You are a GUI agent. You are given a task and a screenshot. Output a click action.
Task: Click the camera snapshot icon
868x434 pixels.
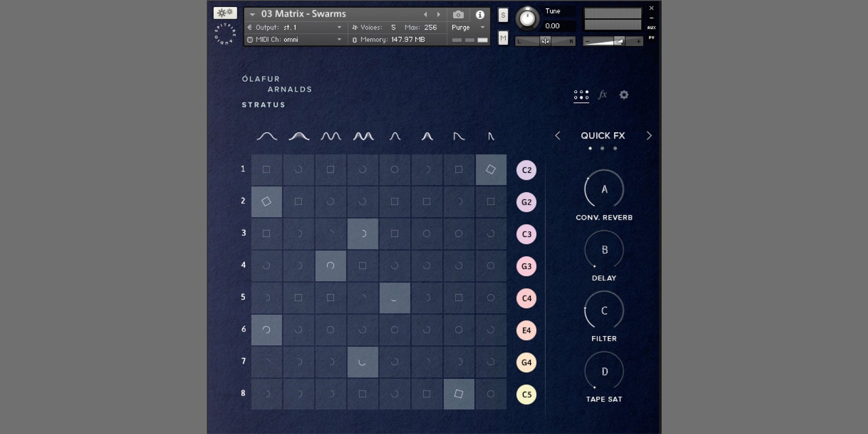point(458,14)
